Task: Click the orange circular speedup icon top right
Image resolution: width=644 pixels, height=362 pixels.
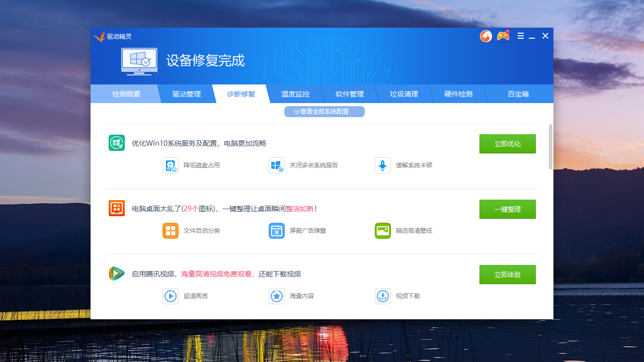Action: (x=486, y=36)
